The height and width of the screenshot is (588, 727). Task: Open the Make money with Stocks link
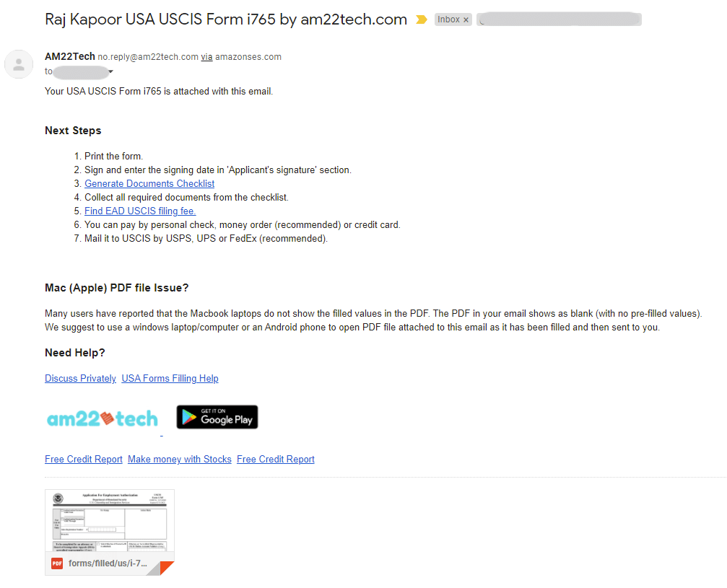coord(179,460)
